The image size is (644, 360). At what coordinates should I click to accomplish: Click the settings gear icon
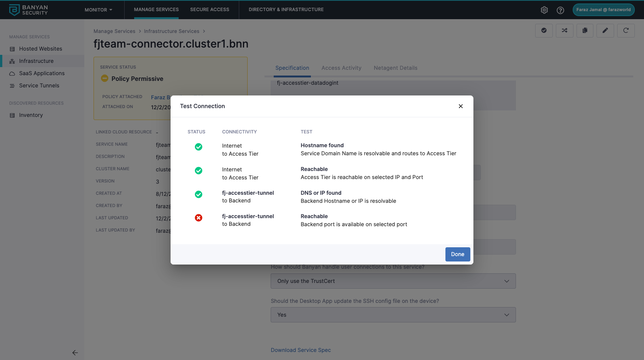[544, 10]
